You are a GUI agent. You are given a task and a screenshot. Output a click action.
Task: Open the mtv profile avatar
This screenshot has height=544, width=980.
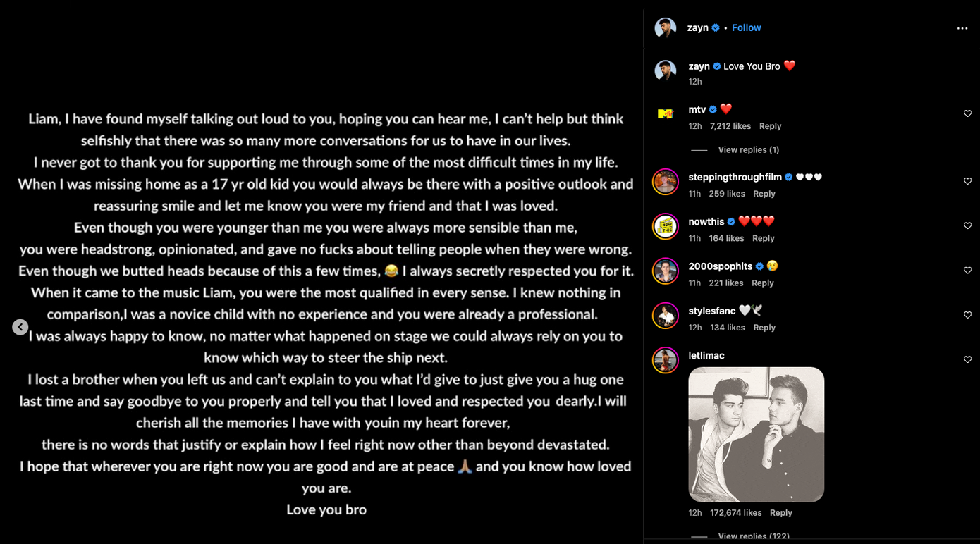[666, 114]
